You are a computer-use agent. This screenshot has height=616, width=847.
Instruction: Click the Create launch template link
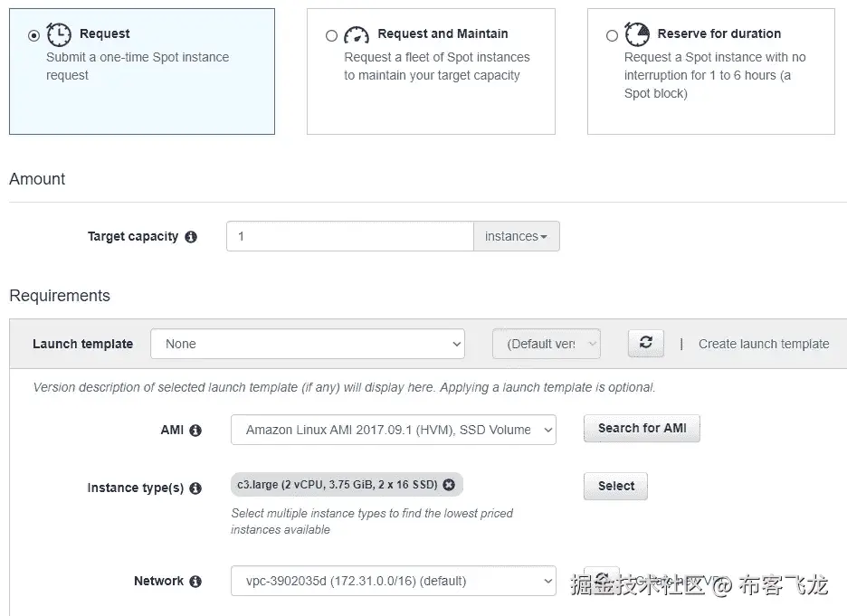tap(764, 344)
